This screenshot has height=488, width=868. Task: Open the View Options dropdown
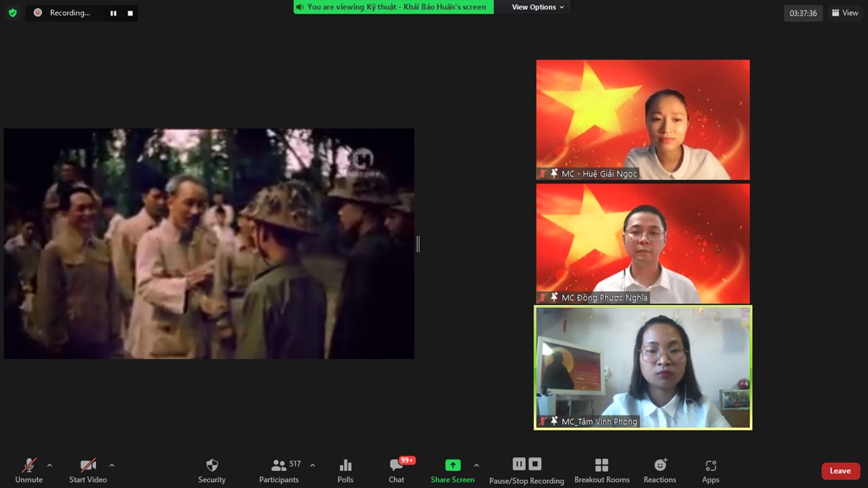tap(538, 7)
